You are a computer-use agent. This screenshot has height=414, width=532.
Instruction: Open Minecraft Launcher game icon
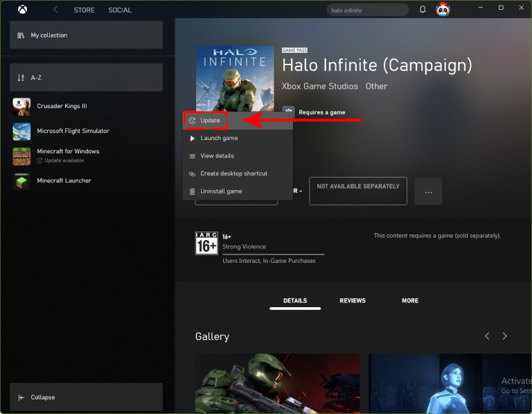click(x=21, y=181)
